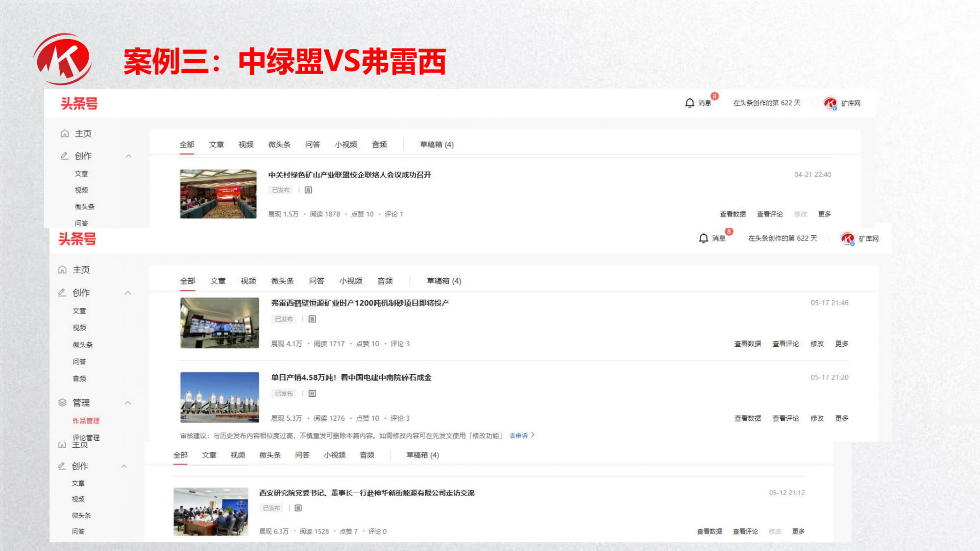980x551 pixels.
Task: Click 查看数据 for the 西安研究院 article
Action: 710,531
